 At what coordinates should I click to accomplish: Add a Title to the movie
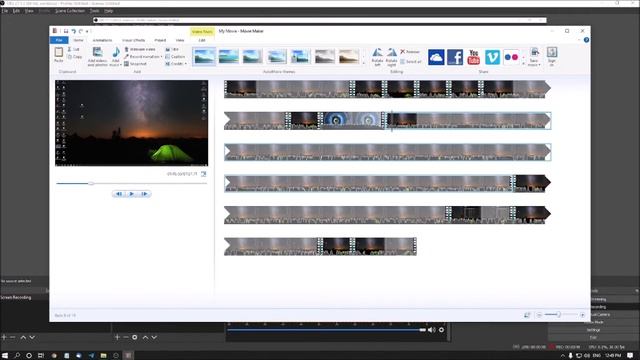[172, 49]
